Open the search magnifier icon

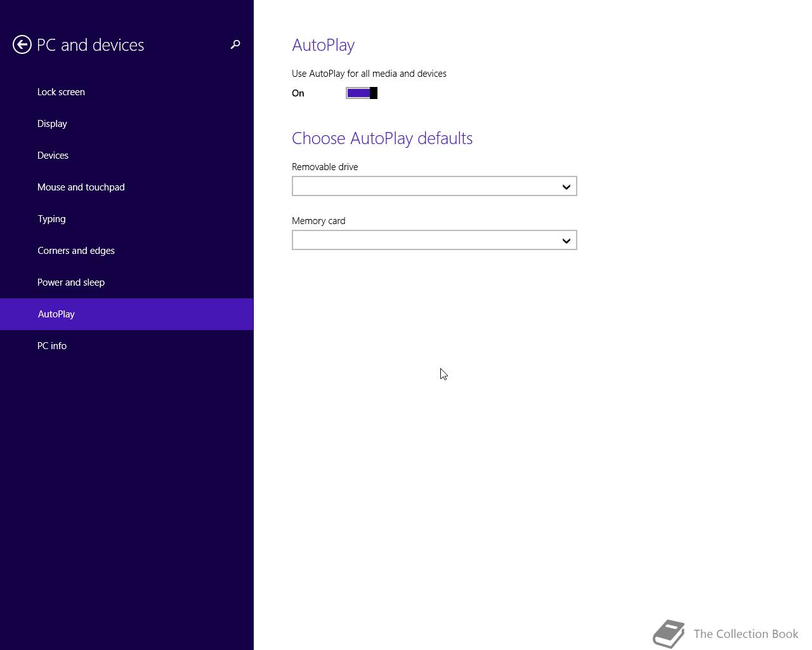tap(235, 44)
